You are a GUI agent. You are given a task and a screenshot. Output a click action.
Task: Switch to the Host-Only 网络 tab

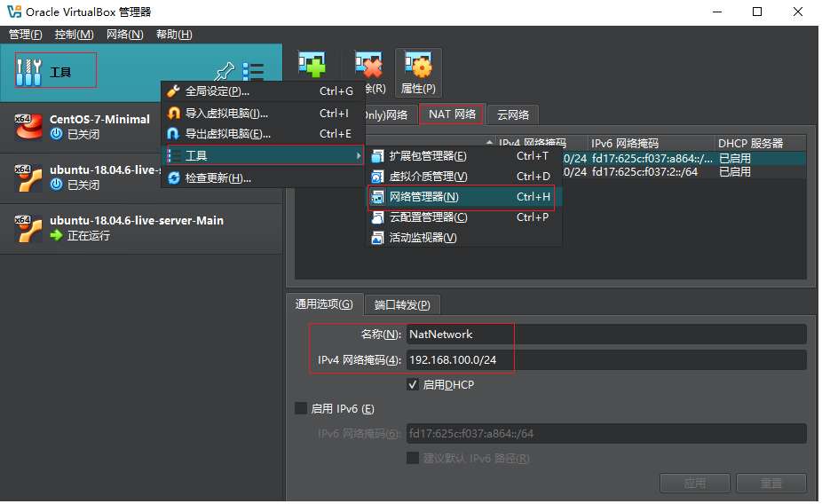(x=390, y=114)
